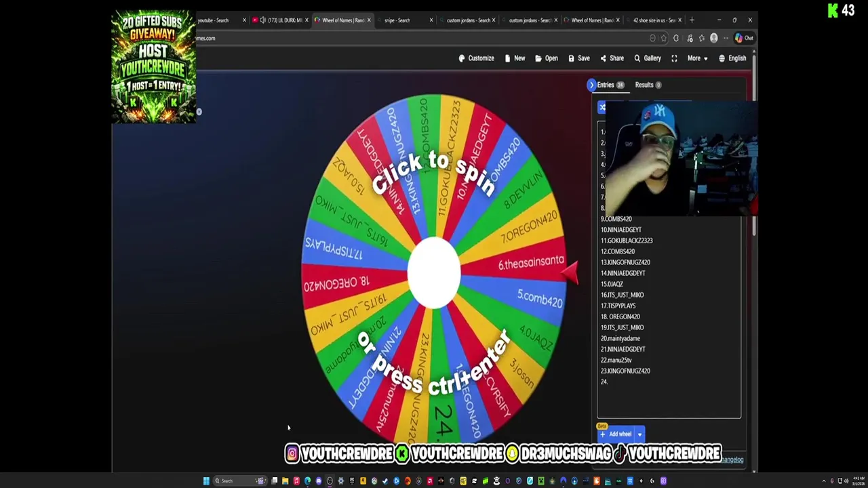Click entry 13.KINGOFNUGZ420 in the list
Viewport: 868px width, 488px height.
(625, 262)
